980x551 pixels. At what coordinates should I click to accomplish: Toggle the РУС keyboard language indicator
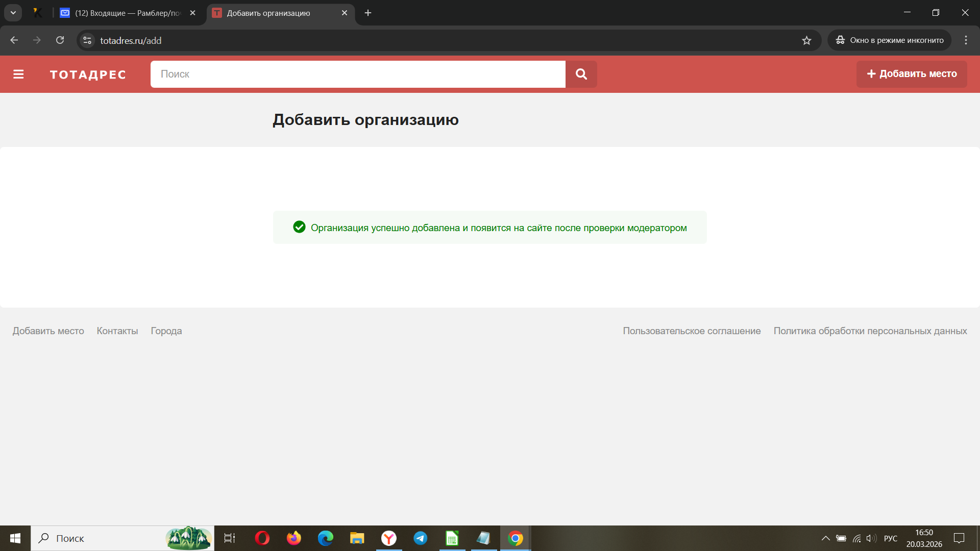(x=890, y=538)
